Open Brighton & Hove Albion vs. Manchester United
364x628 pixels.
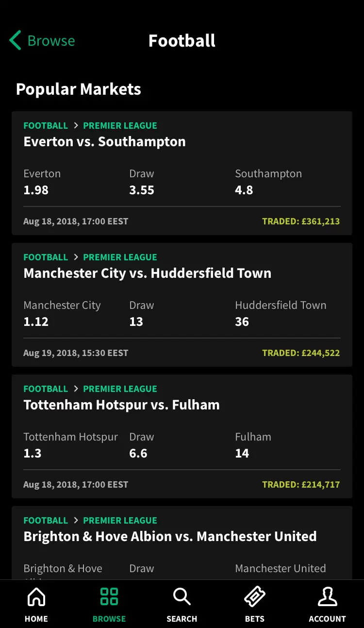pyautogui.click(x=170, y=537)
